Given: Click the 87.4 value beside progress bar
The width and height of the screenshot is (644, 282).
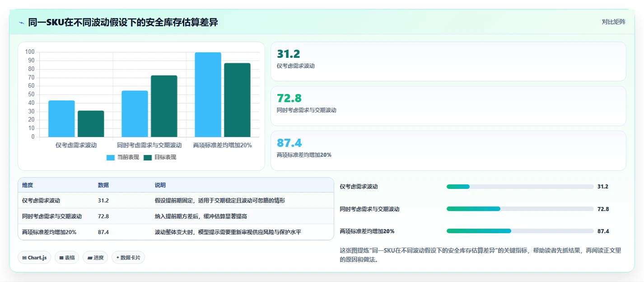Looking at the screenshot, I should pos(603,231).
